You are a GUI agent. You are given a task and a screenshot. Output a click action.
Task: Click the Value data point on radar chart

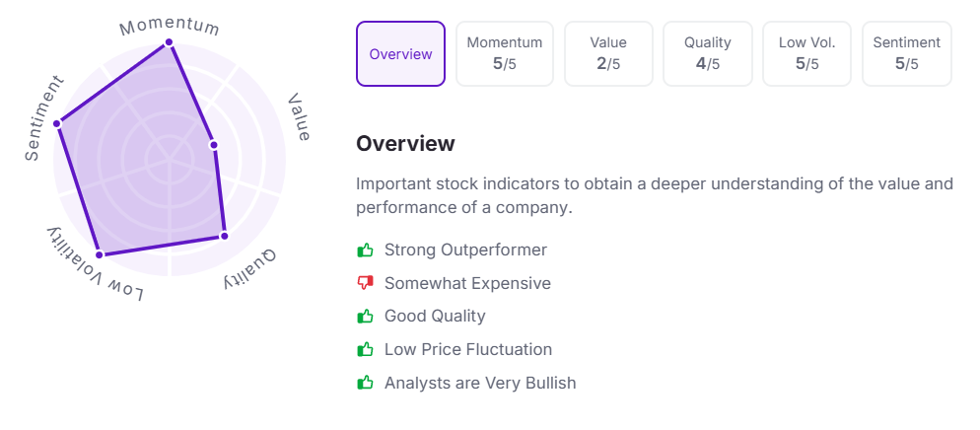[x=214, y=146]
